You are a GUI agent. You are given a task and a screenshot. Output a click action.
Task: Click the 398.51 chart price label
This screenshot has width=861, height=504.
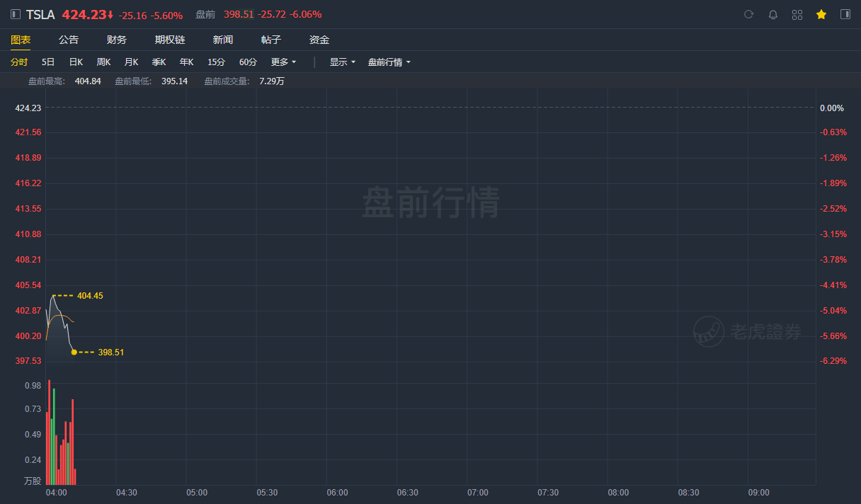(x=110, y=352)
